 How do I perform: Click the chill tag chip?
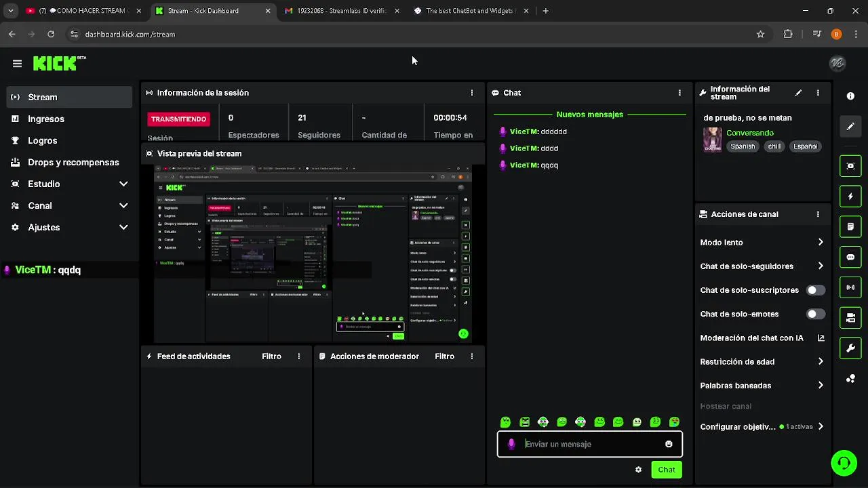(x=774, y=146)
